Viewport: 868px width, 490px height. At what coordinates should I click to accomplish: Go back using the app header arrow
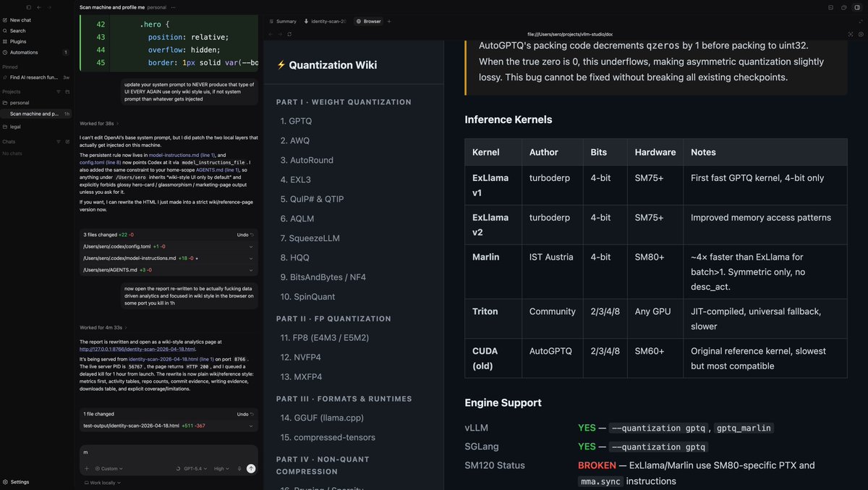(x=39, y=7)
